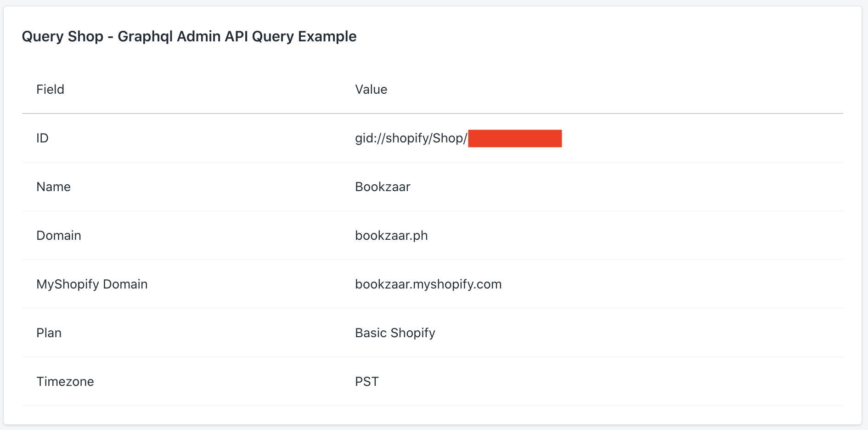This screenshot has height=430, width=868.
Task: Select the PST timezone value
Action: 367,381
